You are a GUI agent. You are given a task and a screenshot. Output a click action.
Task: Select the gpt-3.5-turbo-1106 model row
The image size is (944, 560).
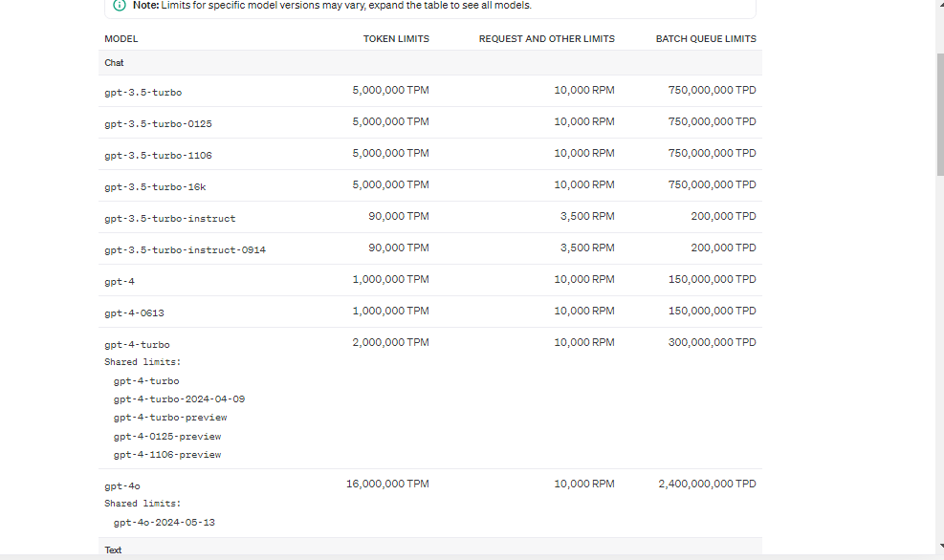158,156
